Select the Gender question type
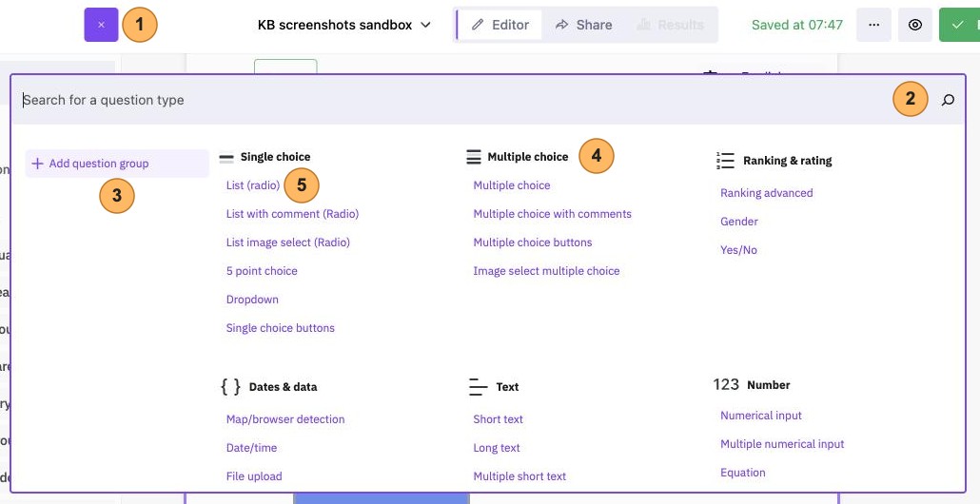 [739, 222]
